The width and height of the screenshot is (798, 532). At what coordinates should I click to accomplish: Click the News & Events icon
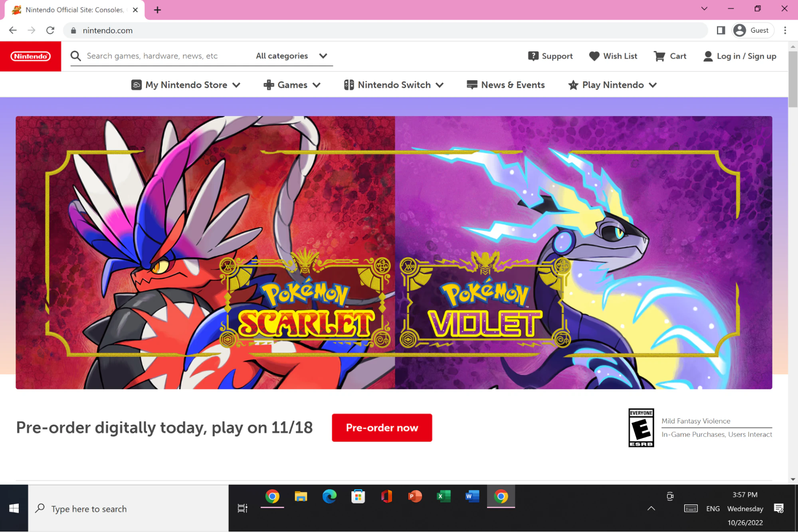point(472,85)
